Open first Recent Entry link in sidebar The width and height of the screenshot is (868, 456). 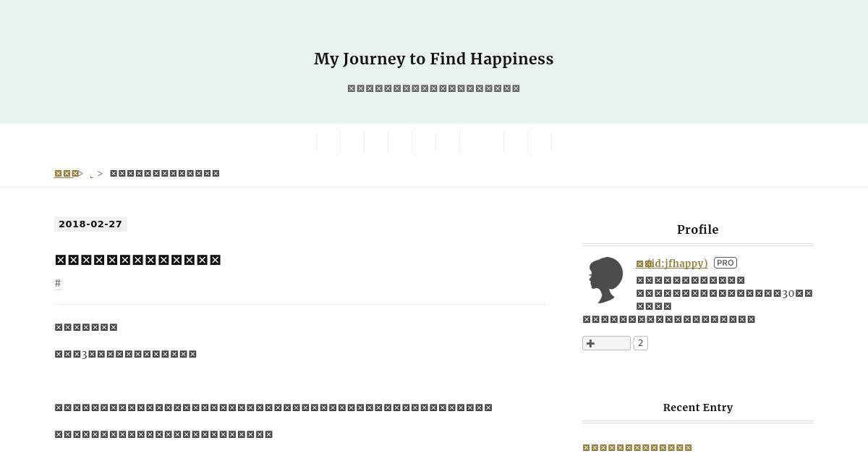[637, 447]
